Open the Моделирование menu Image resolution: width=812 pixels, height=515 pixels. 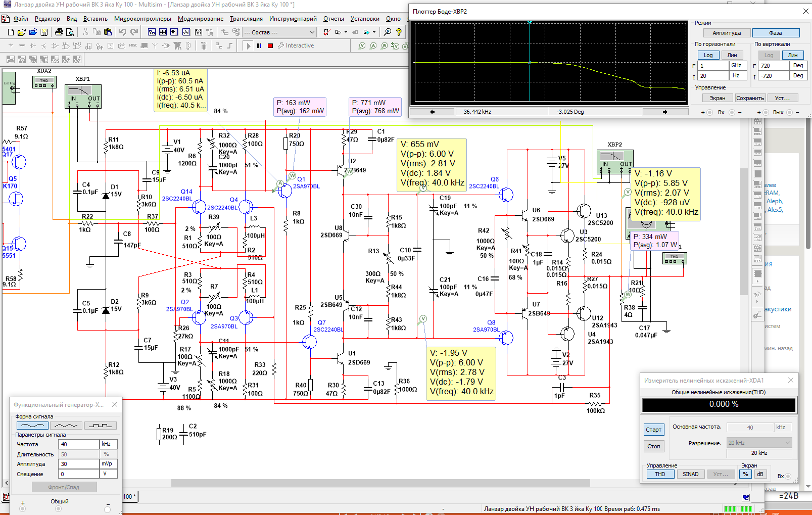click(201, 19)
